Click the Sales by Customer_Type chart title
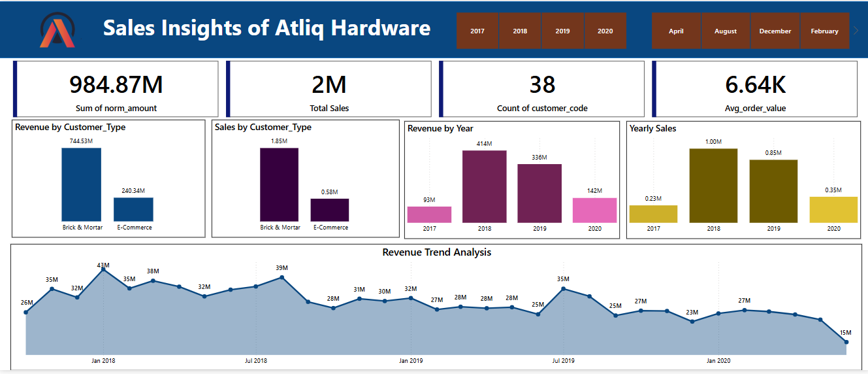This screenshot has width=868, height=374. click(263, 127)
